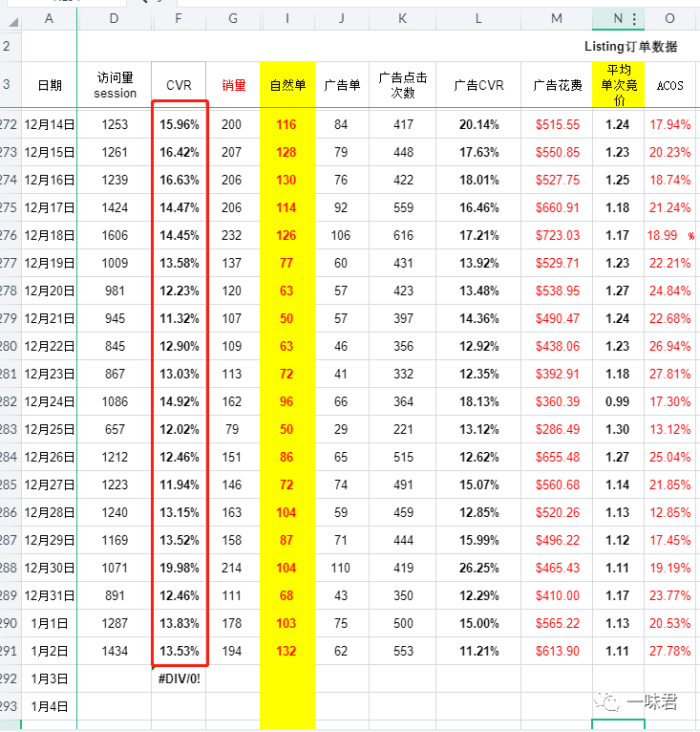This screenshot has width=700, height=732.
Task: Select the red 销量 header cell
Action: pyautogui.click(x=233, y=85)
